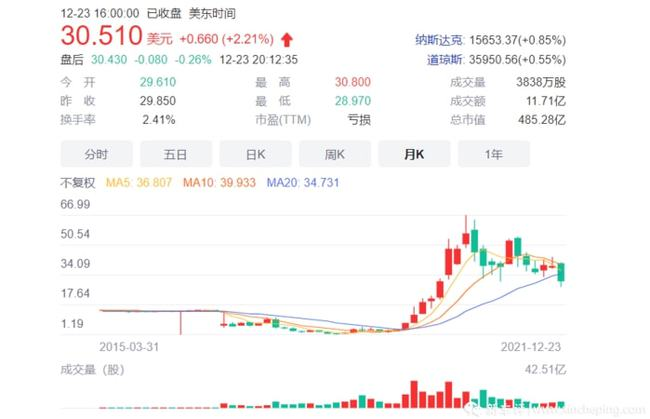650x419 pixels.
Task: Open the 日K chart tab
Action: [x=255, y=154]
